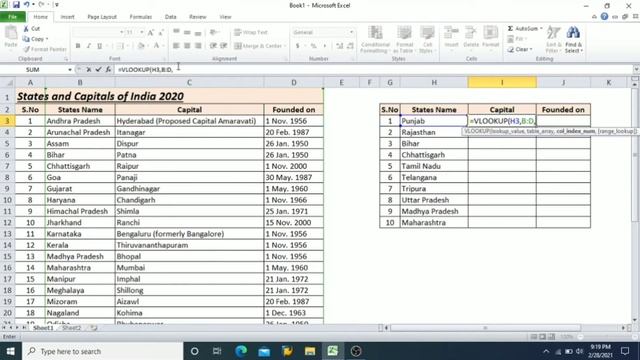Click Conditional Formatting icon

(375, 33)
